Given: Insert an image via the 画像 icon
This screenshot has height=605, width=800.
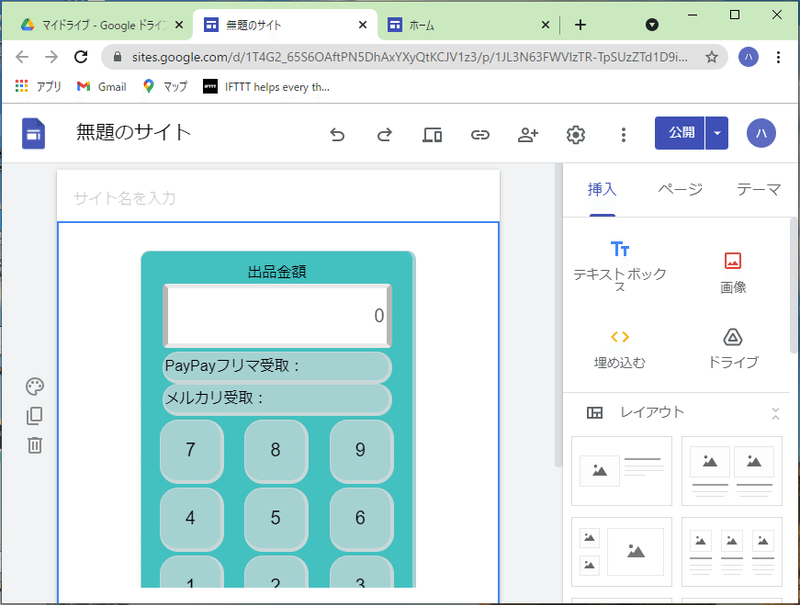Looking at the screenshot, I should [x=733, y=258].
